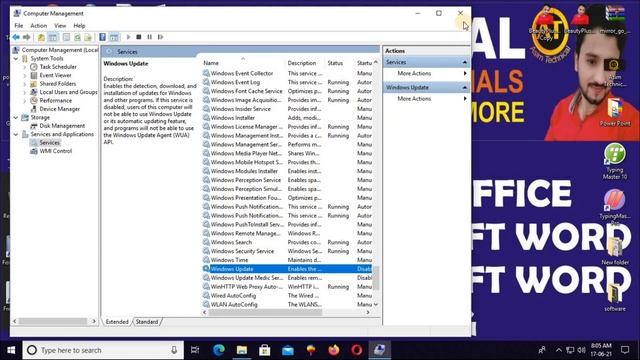Open Microsoft Edge from taskbar

point(219,350)
